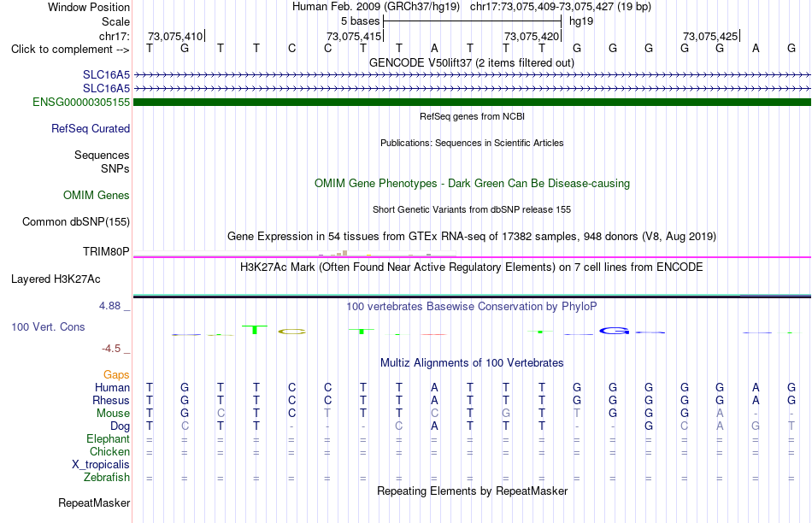
Task: Click the dark green ENSG00000305155 gene bar
Action: pyautogui.click(x=472, y=102)
